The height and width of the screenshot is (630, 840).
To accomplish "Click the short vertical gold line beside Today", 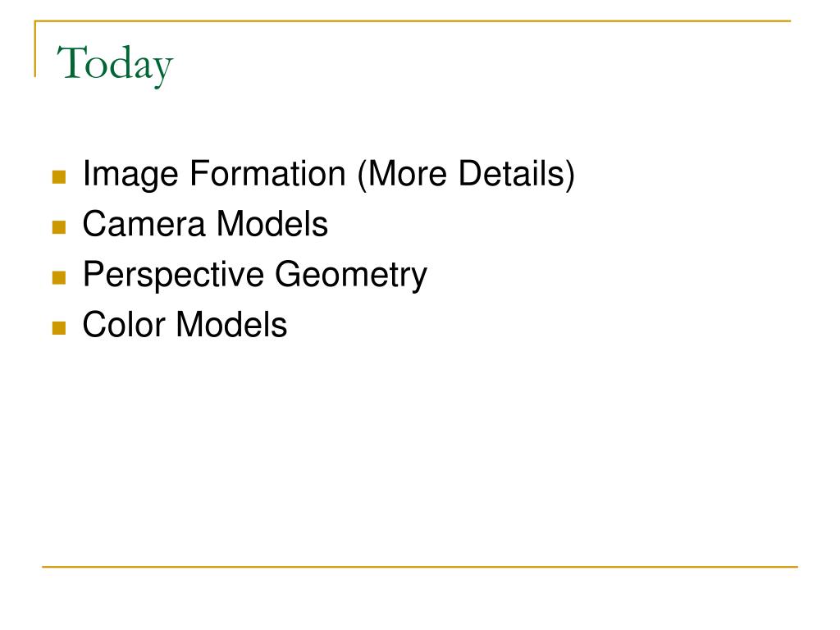I will pos(35,49).
